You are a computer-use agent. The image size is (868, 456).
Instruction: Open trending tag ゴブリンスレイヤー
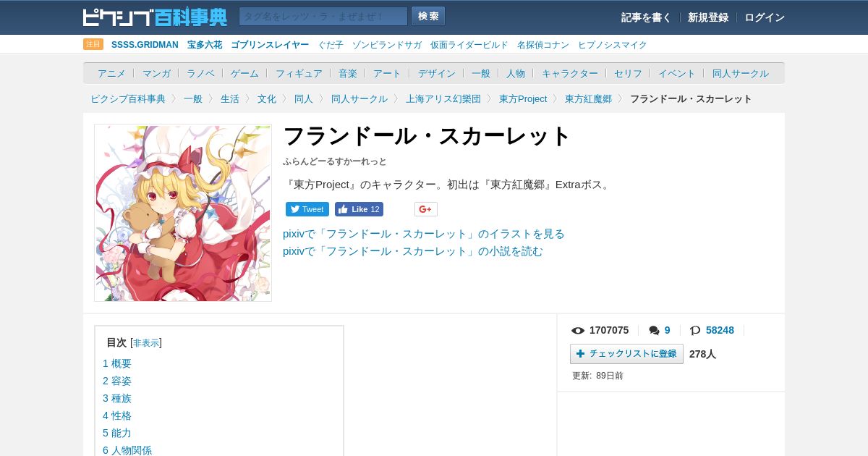click(x=270, y=45)
